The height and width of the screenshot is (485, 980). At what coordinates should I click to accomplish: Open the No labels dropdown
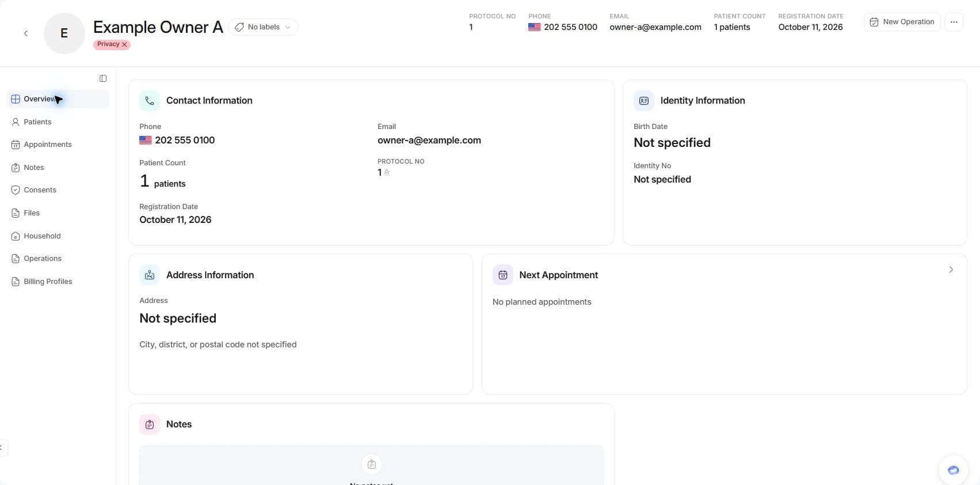point(264,27)
